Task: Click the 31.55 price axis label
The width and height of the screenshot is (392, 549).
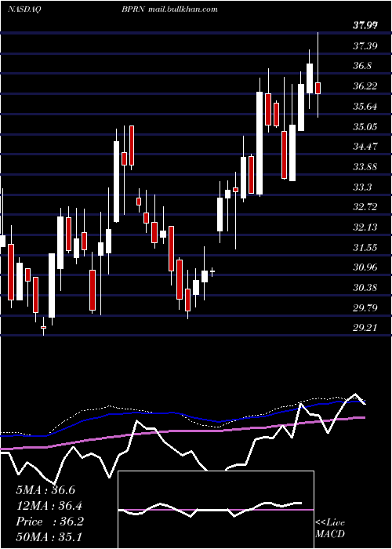Action: click(365, 248)
